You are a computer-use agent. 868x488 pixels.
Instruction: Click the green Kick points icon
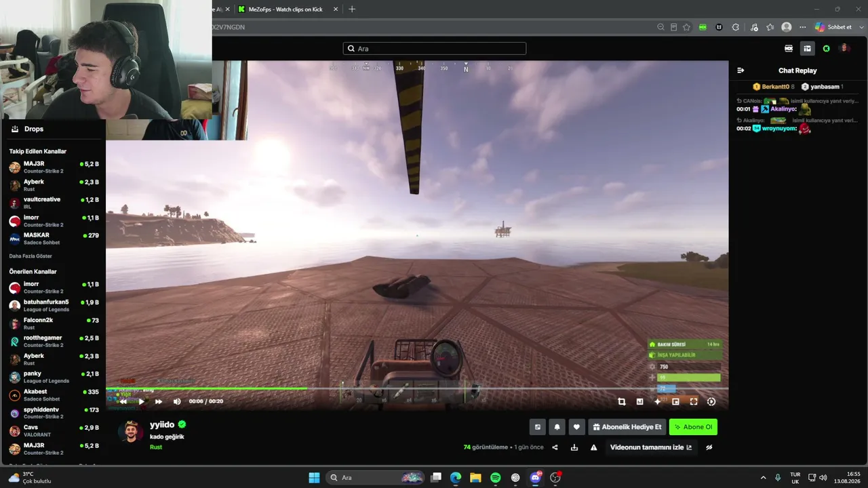[x=827, y=49]
